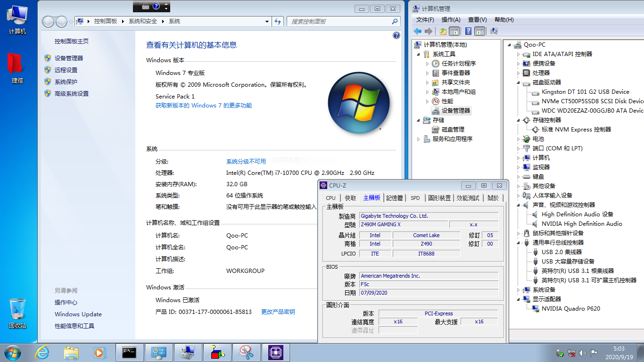Viewport: 644px width, 362px height.
Task: Open the 捷径 folder on the desktop
Action: coord(14,66)
